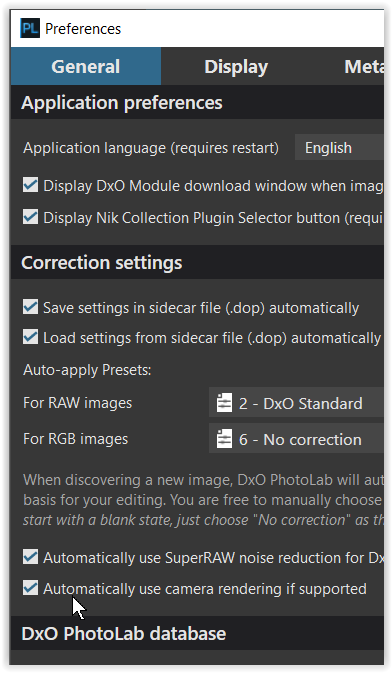392x673 pixels.
Task: Click the Auto-apply Presets label
Action: (87, 370)
